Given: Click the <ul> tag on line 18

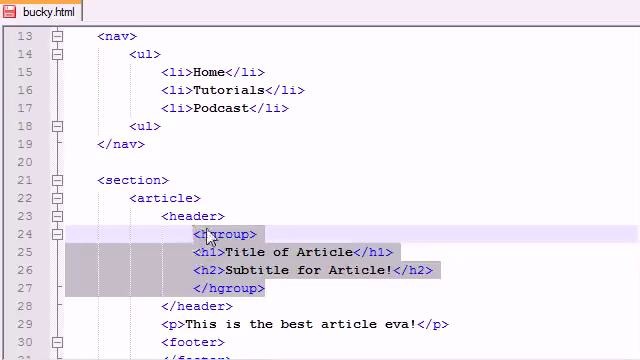Looking at the screenshot, I should pos(145,127).
